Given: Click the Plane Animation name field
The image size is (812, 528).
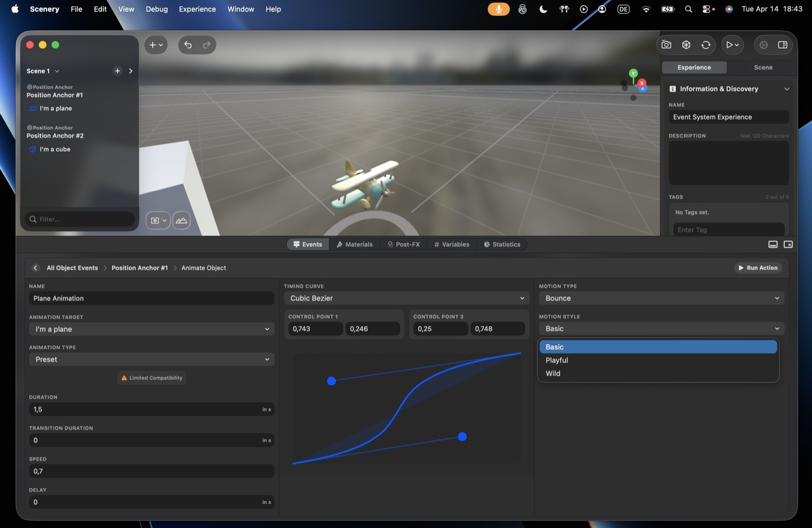Looking at the screenshot, I should pos(151,298).
